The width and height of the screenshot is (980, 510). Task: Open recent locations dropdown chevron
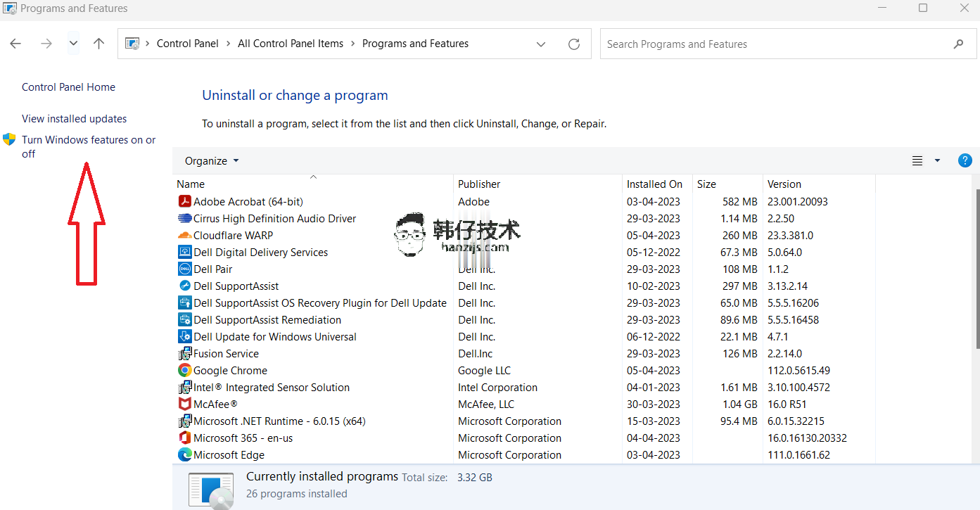click(x=73, y=44)
